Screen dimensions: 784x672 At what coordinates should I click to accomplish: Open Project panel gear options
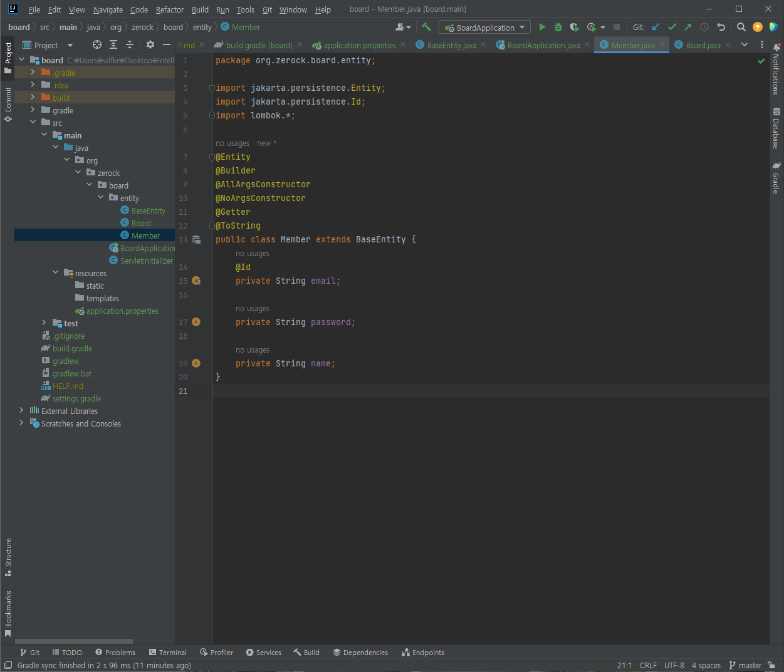150,44
